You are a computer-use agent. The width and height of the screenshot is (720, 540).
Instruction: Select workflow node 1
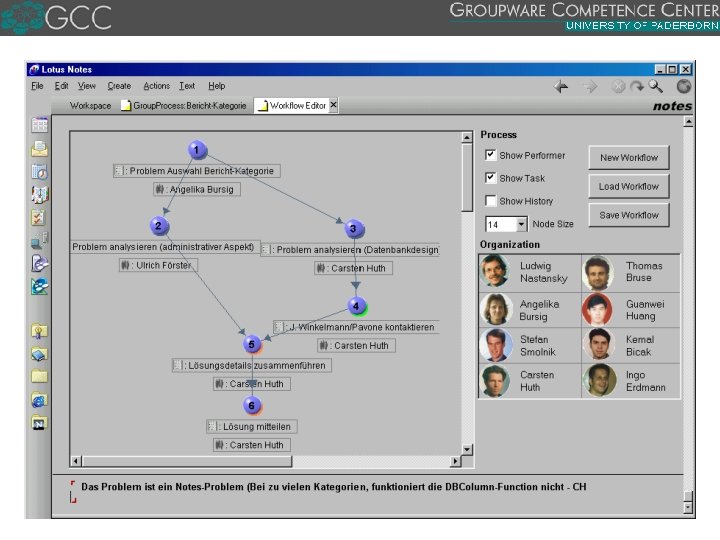(197, 150)
